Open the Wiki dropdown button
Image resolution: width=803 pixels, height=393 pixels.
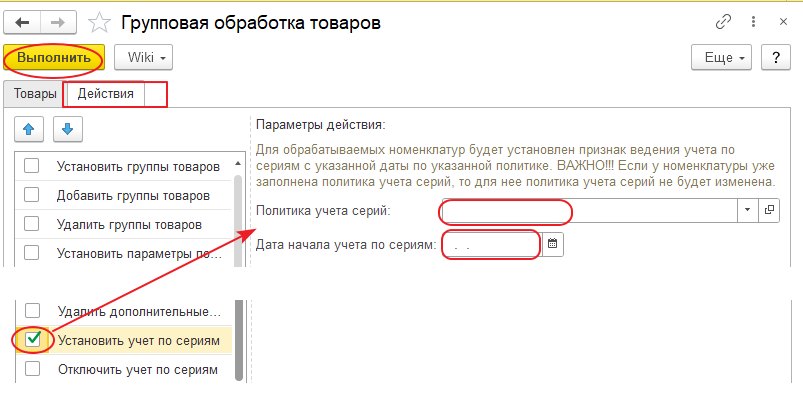[143, 57]
